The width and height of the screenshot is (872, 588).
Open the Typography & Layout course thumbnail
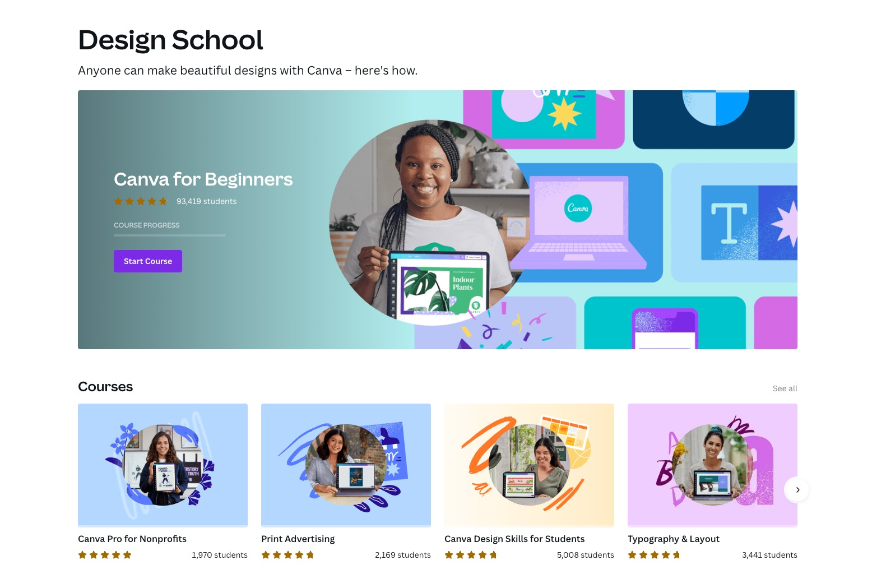click(712, 465)
